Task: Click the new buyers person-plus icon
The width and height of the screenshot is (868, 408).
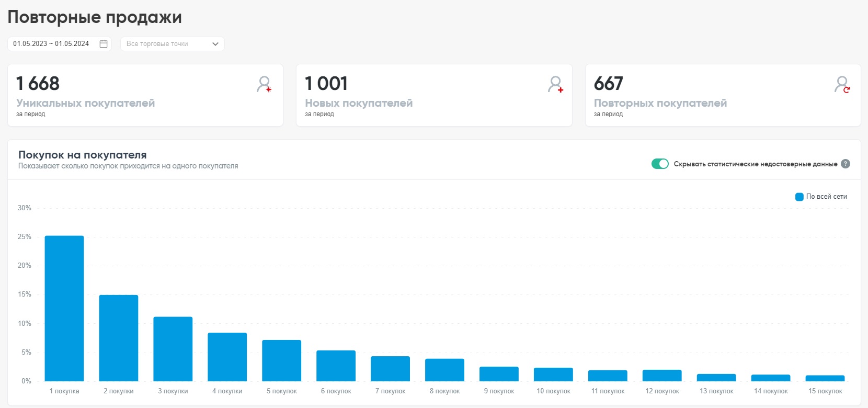Action: [555, 84]
